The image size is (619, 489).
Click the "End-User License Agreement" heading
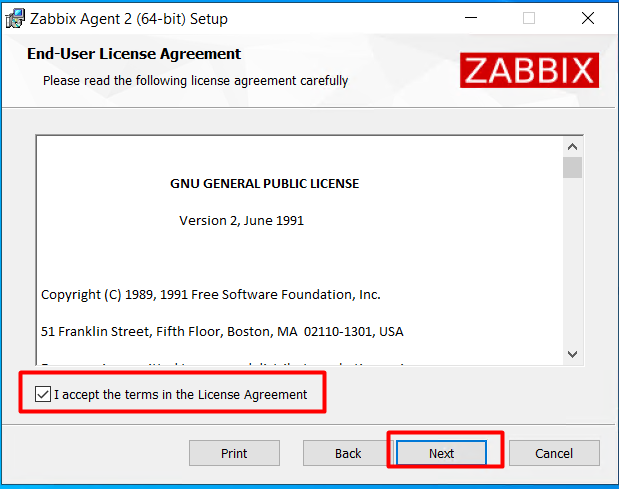(134, 54)
